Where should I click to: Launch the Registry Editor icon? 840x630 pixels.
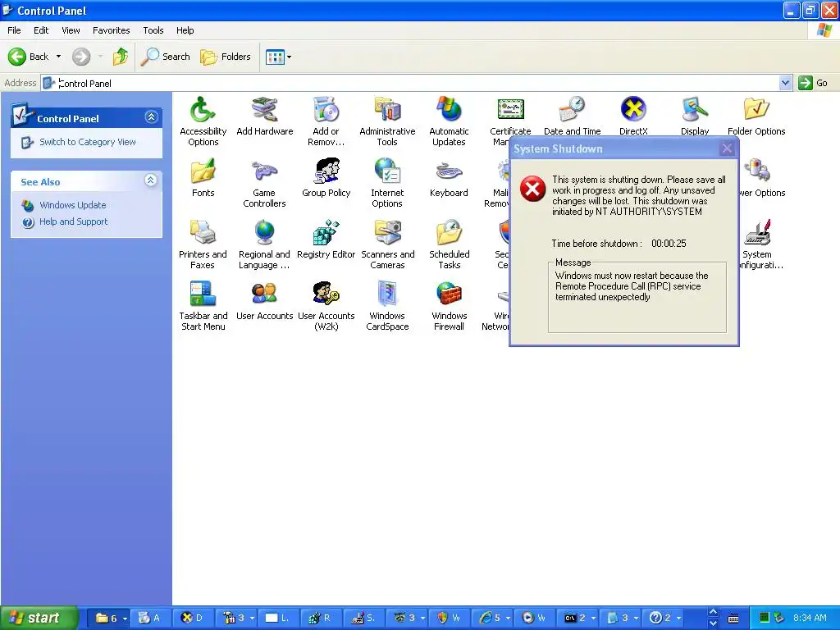(326, 240)
